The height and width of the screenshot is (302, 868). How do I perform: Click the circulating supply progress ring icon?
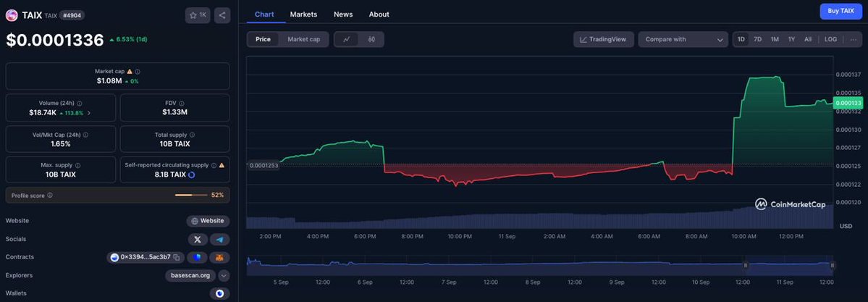[x=192, y=175]
